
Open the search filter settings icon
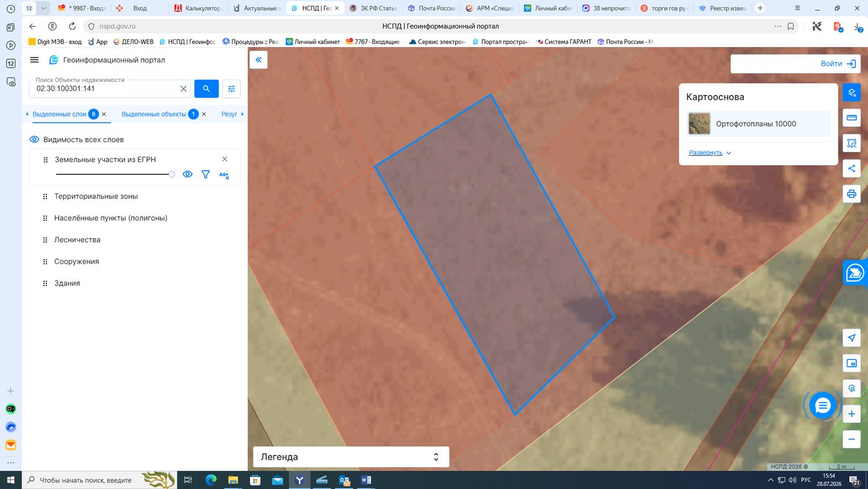231,89
